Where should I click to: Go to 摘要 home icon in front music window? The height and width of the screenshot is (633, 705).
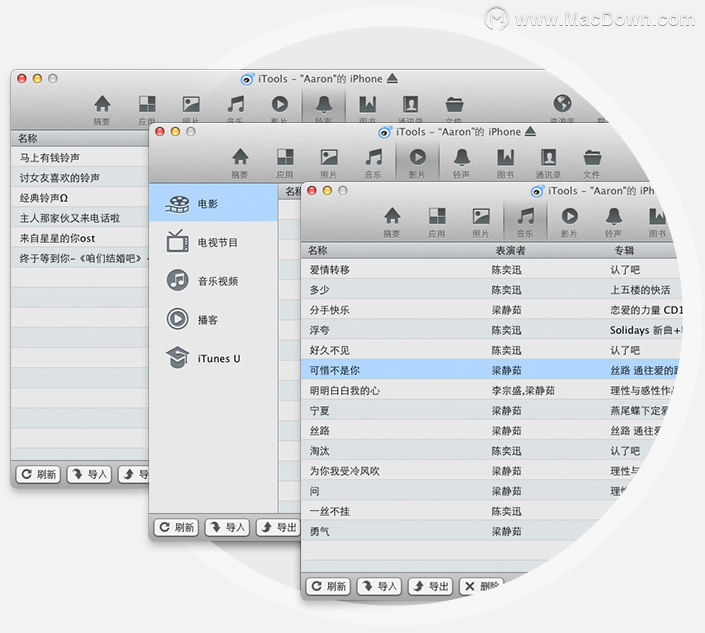pyautogui.click(x=392, y=219)
